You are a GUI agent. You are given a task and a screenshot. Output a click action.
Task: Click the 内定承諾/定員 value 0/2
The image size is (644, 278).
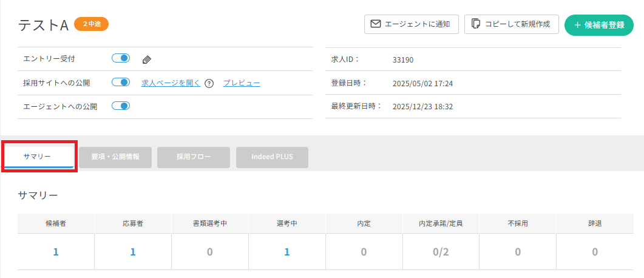[x=441, y=252]
